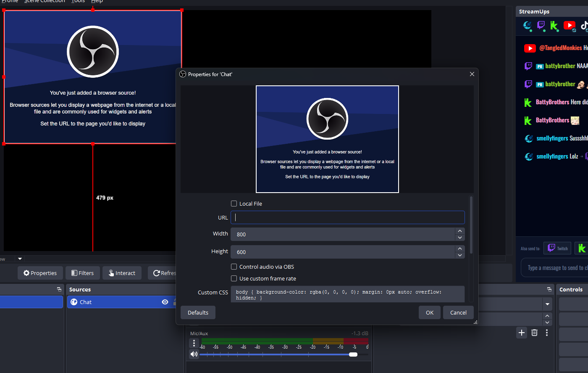Select the Chat source row
This screenshot has width=588, height=373.
coord(122,302)
